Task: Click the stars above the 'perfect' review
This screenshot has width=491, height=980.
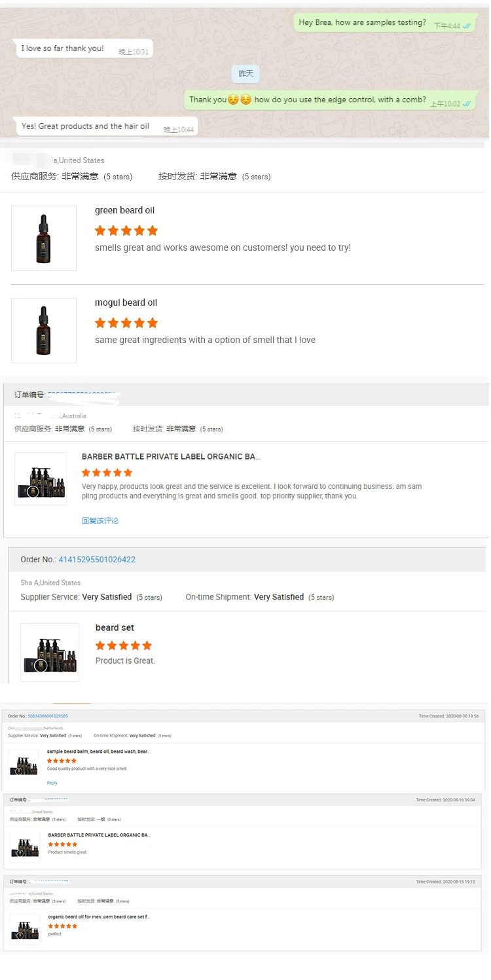Action: (x=63, y=926)
